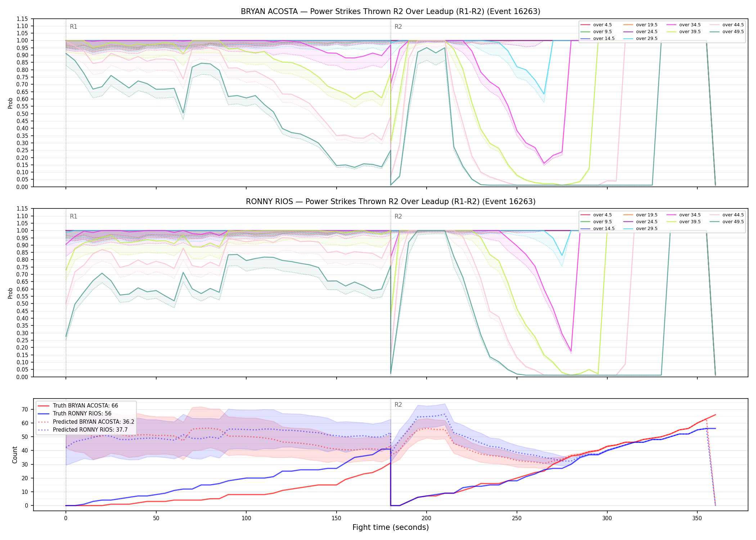Viewport: 756px width, 540px height.
Task: Select the 350 tick on fight time axis
Action: click(x=697, y=518)
